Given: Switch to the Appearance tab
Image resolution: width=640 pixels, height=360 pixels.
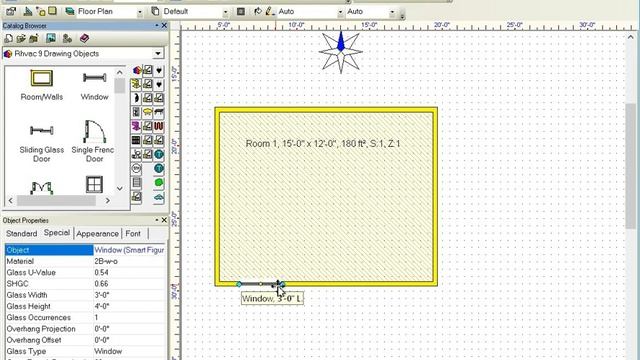Looking at the screenshot, I should click(x=97, y=233).
